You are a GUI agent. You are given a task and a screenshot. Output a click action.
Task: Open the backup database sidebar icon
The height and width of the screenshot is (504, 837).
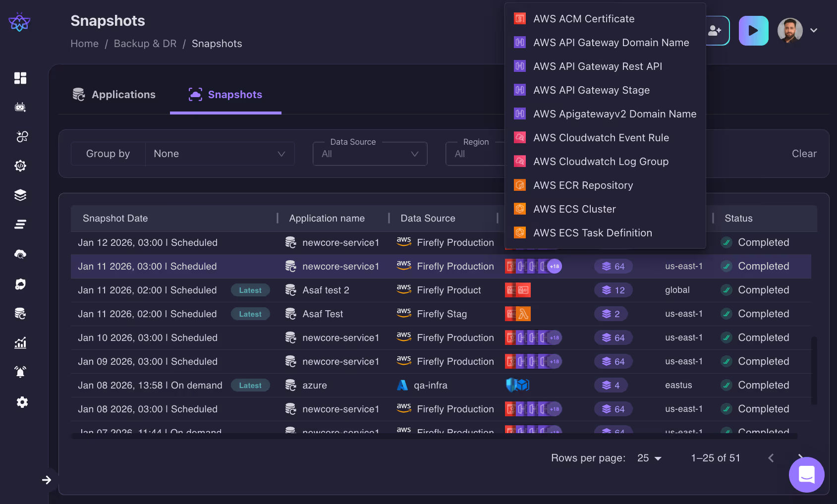pyautogui.click(x=20, y=313)
